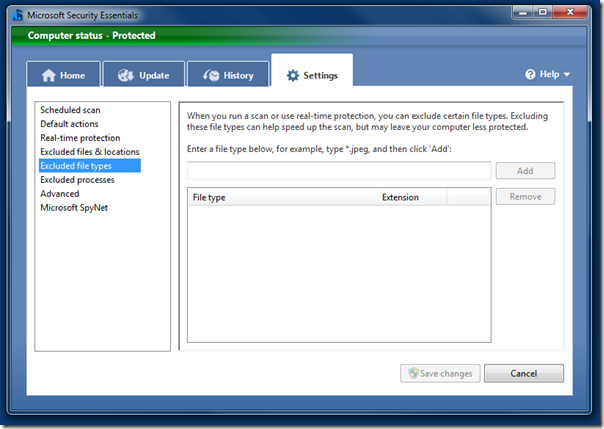The height and width of the screenshot is (429, 604).
Task: Click the shield icon on Save changes
Action: point(413,373)
